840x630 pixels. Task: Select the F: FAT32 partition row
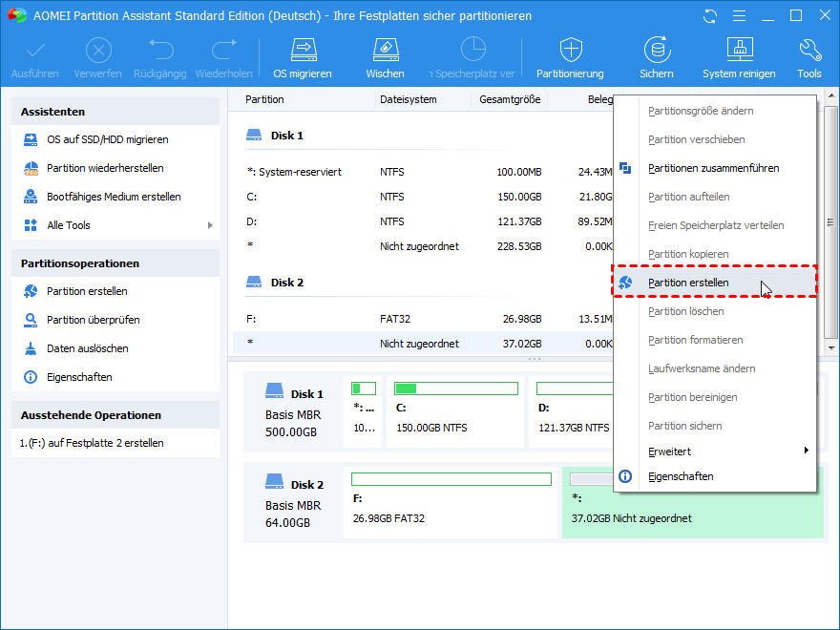click(x=423, y=319)
